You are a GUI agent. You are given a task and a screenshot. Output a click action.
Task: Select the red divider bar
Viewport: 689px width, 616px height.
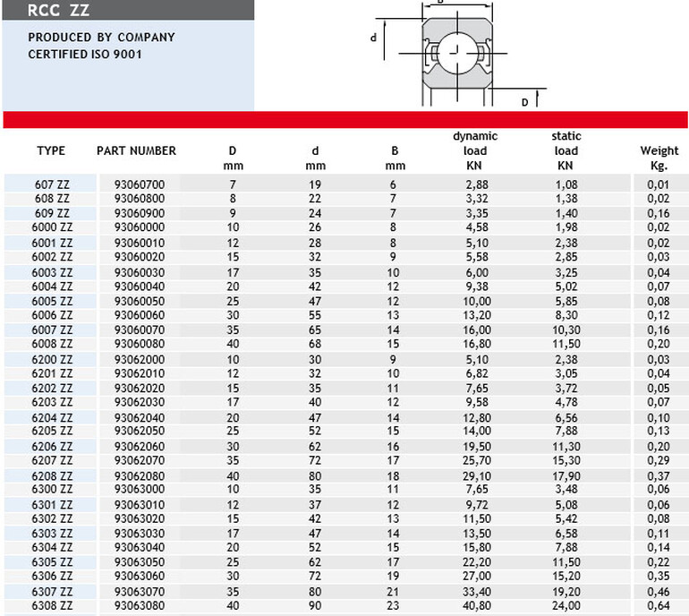(345, 120)
